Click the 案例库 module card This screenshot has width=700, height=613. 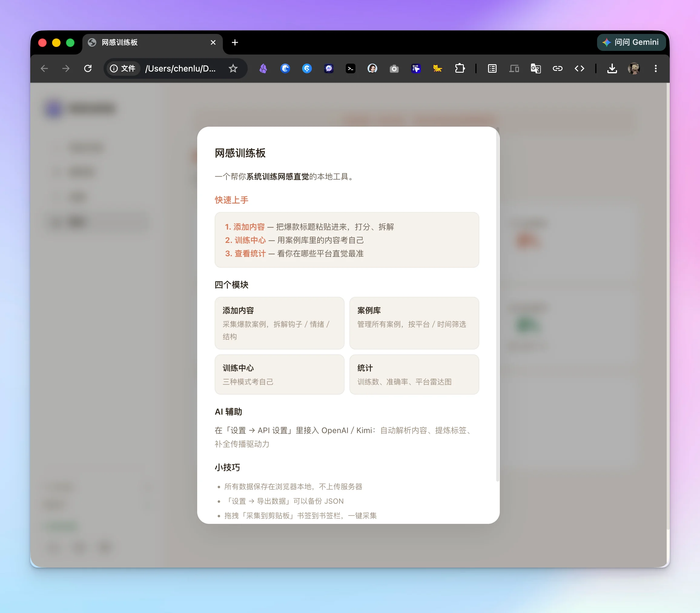click(x=414, y=323)
